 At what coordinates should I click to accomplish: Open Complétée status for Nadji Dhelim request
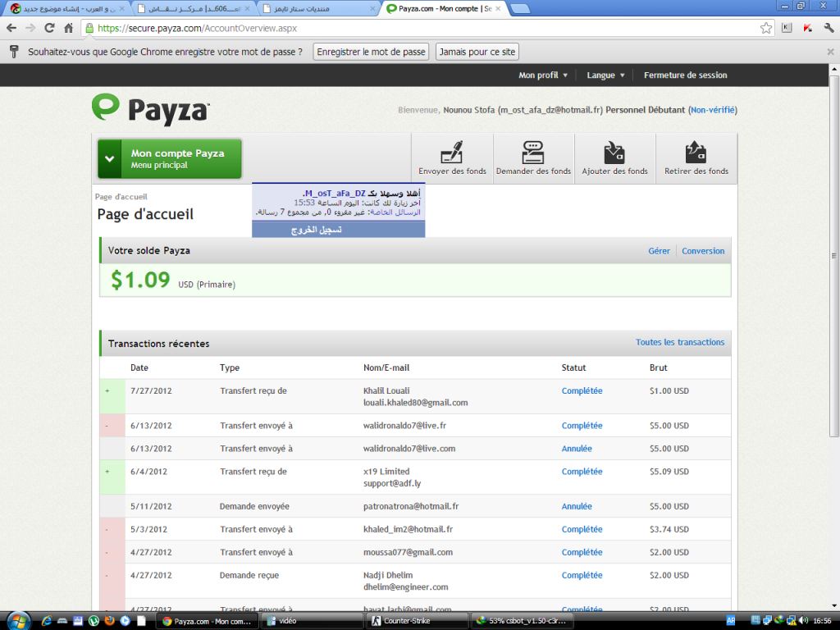pos(582,576)
